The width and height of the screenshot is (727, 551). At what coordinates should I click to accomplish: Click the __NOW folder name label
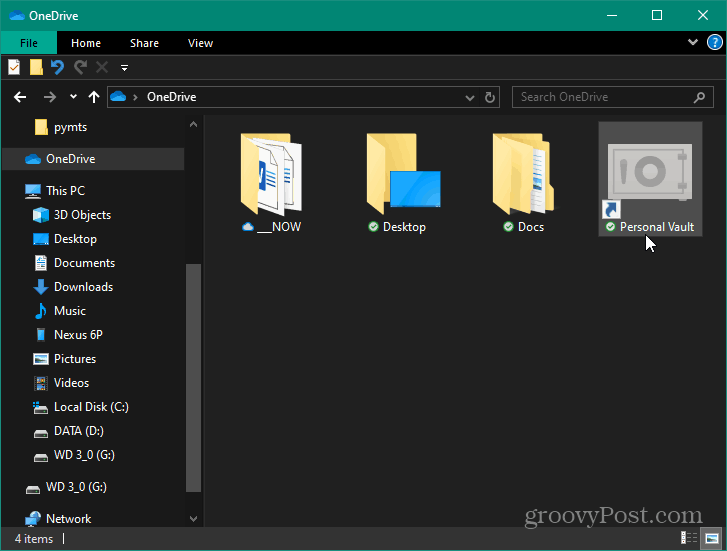pos(279,227)
